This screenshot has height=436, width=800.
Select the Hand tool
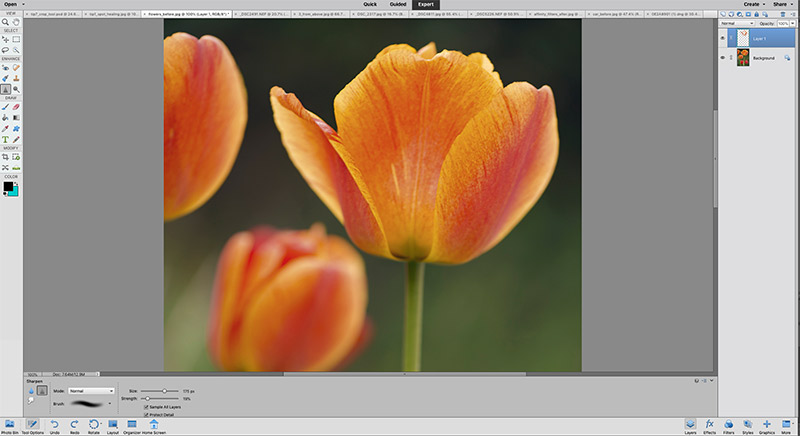(x=16, y=22)
